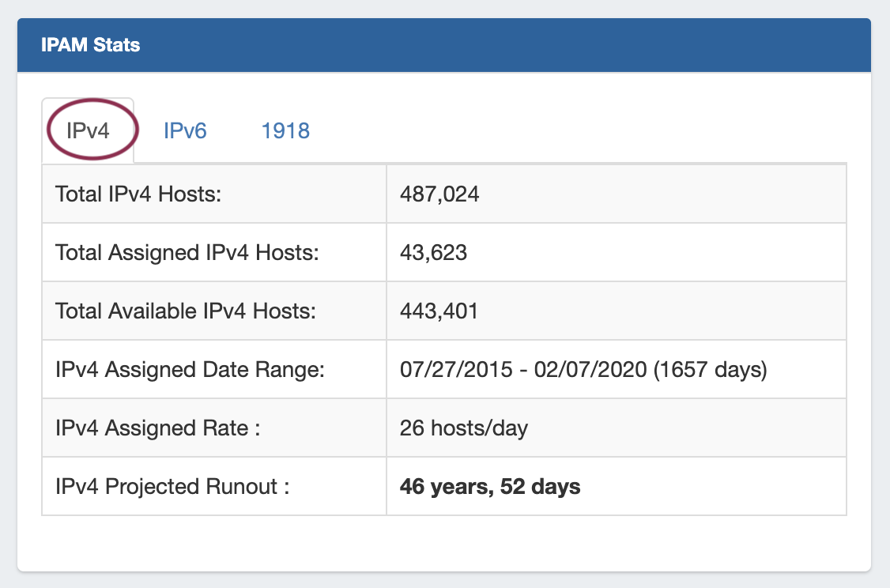Select the 43,623 assigned hosts value
This screenshot has height=588, width=890.
click(433, 252)
